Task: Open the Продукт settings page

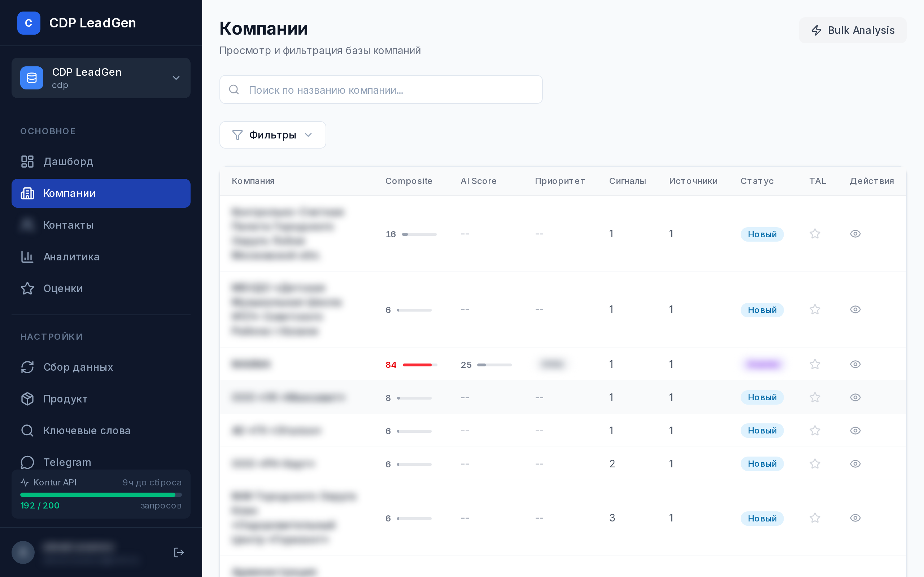Action: coord(65,399)
